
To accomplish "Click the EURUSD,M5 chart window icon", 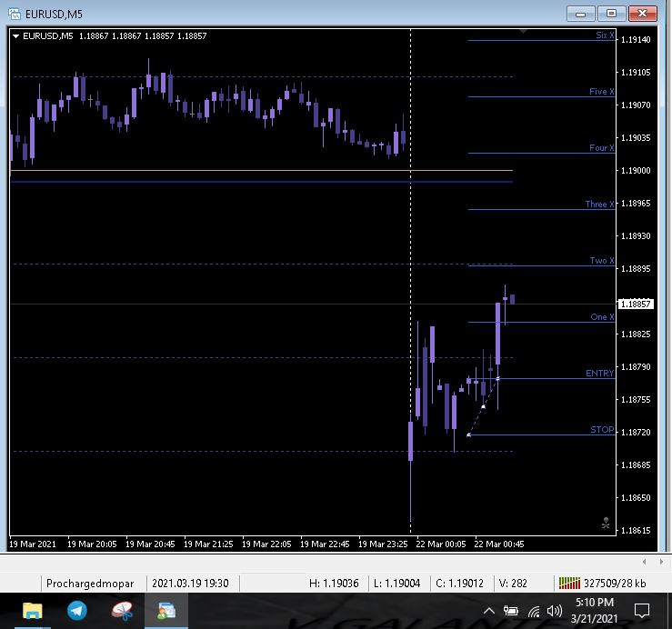I will (15, 14).
